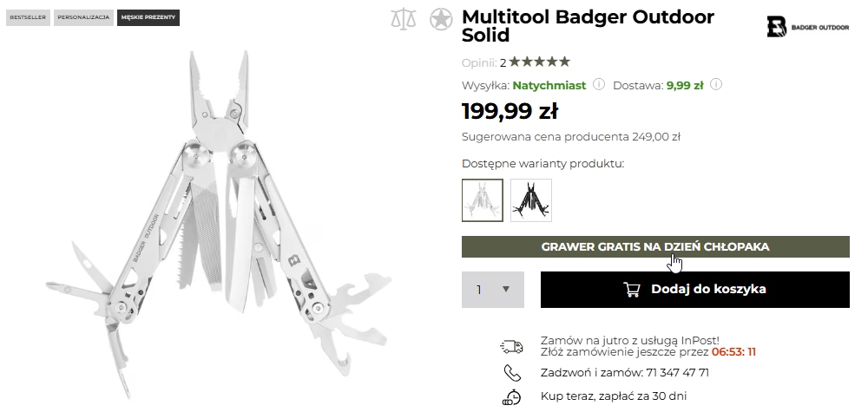The width and height of the screenshot is (868, 412).
Task: Click the quantity field showing 1
Action: point(493,290)
